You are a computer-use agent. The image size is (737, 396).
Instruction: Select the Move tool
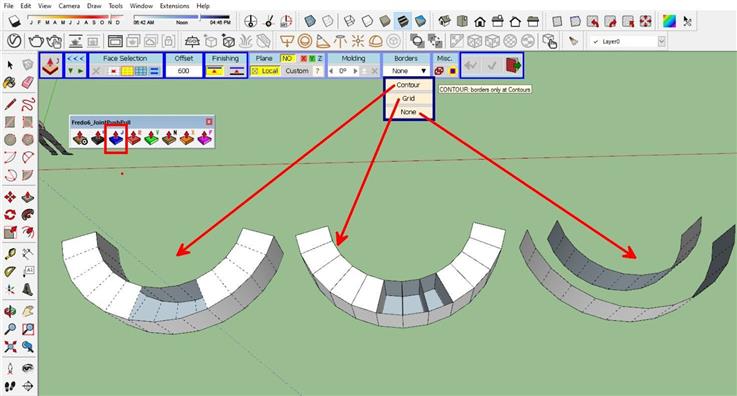10,196
